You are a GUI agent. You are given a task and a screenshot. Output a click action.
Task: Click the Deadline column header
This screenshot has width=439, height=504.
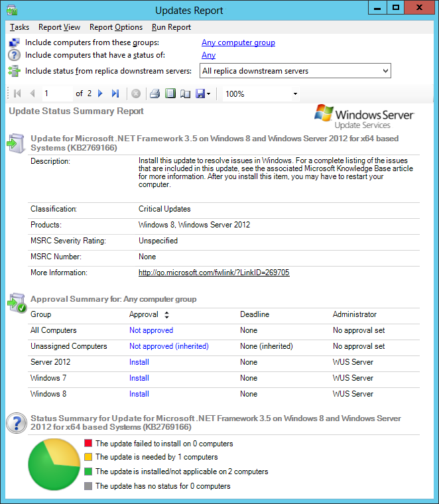point(255,314)
